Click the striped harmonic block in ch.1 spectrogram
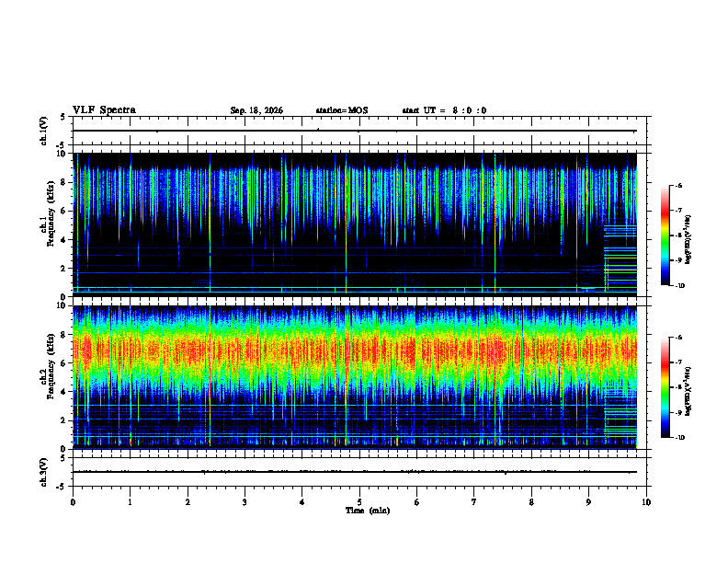 coord(620,259)
